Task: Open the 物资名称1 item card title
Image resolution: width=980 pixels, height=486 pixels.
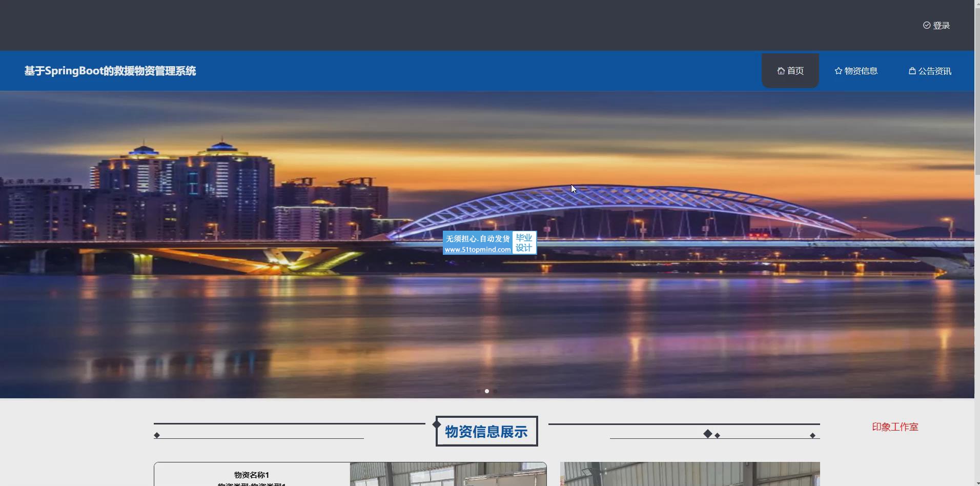Action: click(251, 475)
